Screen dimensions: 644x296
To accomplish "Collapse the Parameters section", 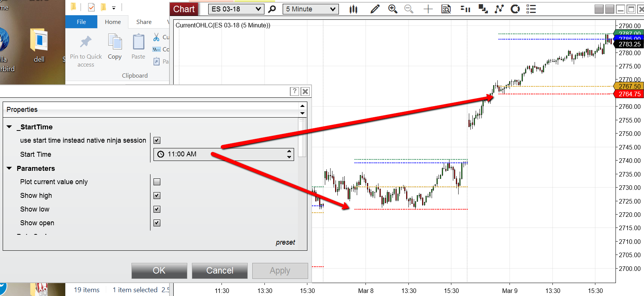I will click(x=9, y=168).
